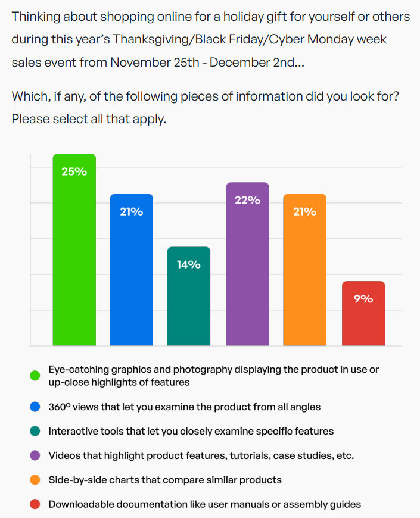Toggle the orange legend dot
The image size is (420, 518).
click(35, 480)
